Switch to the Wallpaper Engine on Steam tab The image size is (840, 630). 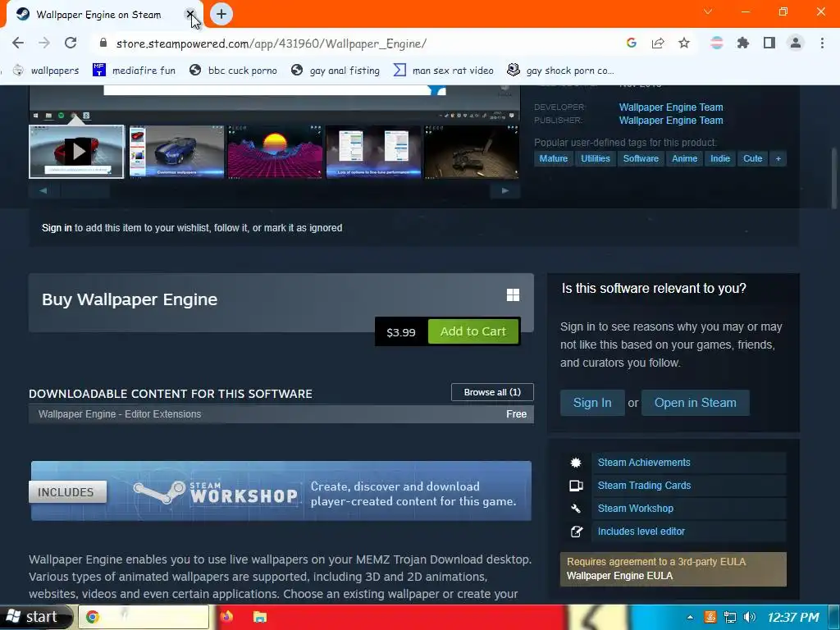tap(98, 15)
